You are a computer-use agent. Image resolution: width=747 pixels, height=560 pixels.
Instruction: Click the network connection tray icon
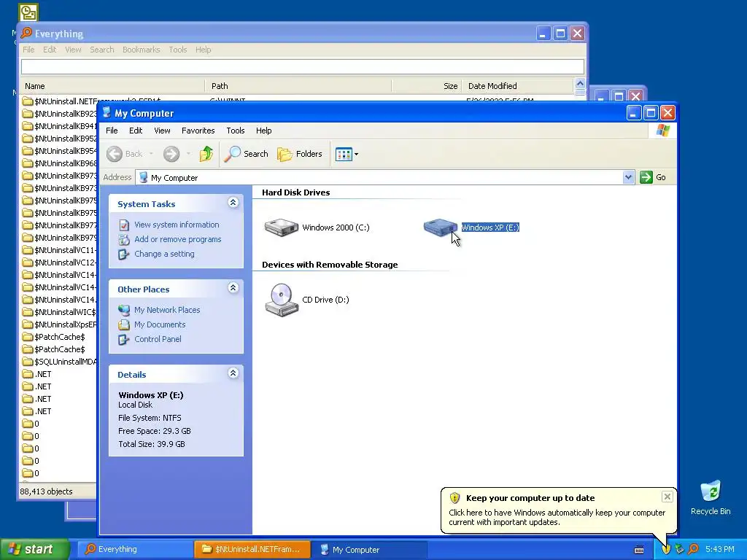click(680, 550)
